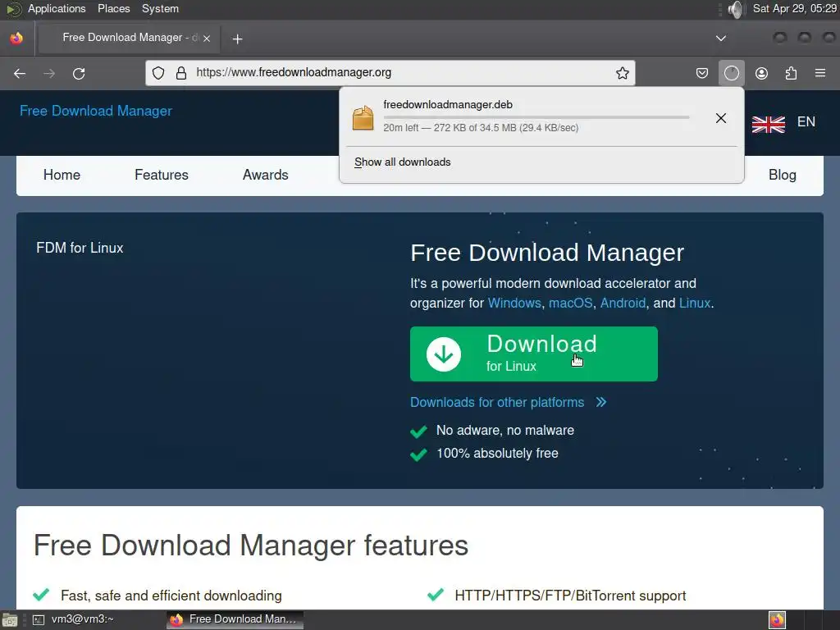Click the 100% absolutely free text
840x630 pixels.
tap(497, 453)
